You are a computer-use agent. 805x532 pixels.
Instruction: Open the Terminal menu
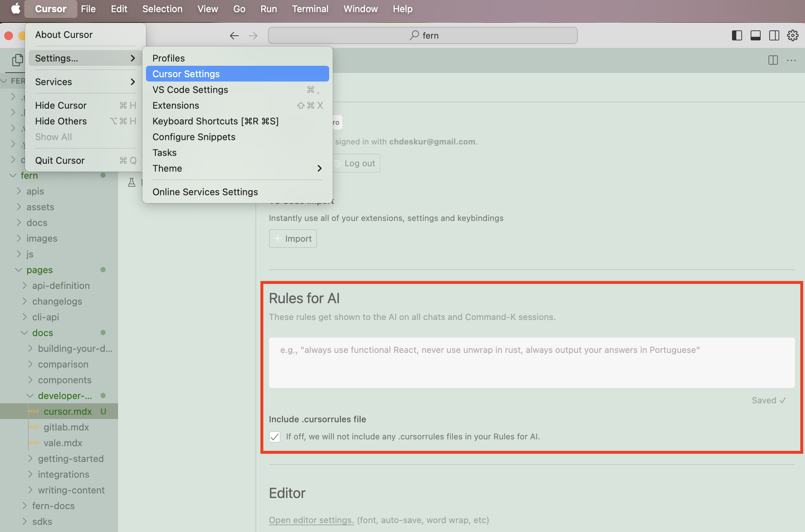click(x=310, y=9)
